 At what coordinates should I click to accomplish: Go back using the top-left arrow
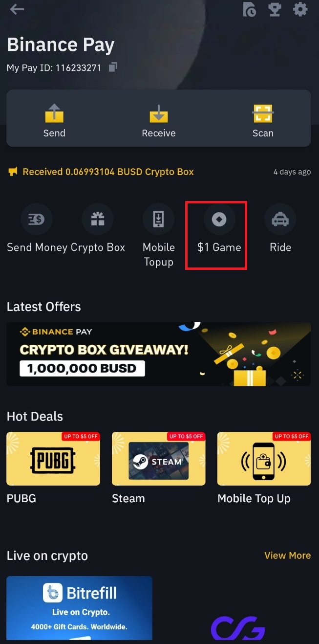pyautogui.click(x=17, y=9)
